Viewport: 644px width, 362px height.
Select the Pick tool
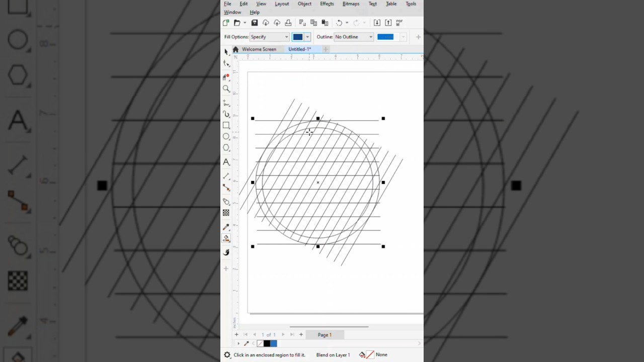point(226,51)
